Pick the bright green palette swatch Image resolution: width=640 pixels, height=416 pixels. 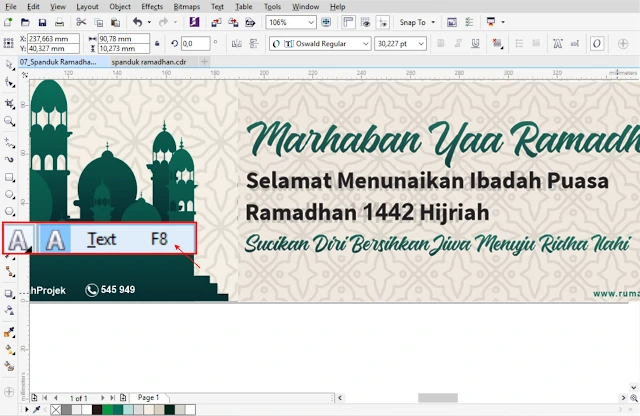(107, 409)
